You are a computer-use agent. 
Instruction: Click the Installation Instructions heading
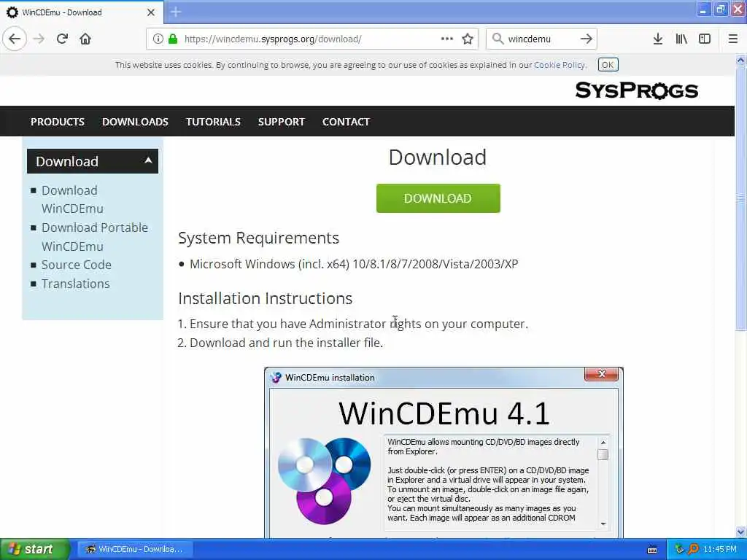[x=266, y=298]
